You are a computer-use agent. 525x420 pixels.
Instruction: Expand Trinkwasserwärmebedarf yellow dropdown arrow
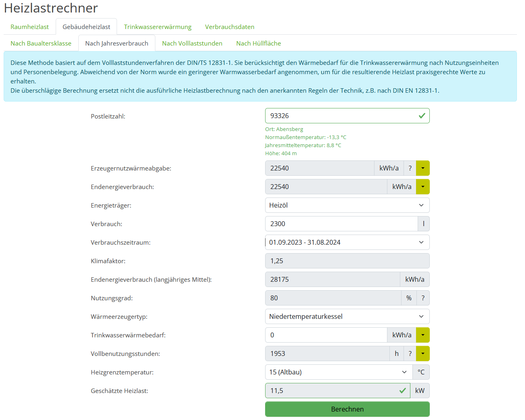point(423,335)
